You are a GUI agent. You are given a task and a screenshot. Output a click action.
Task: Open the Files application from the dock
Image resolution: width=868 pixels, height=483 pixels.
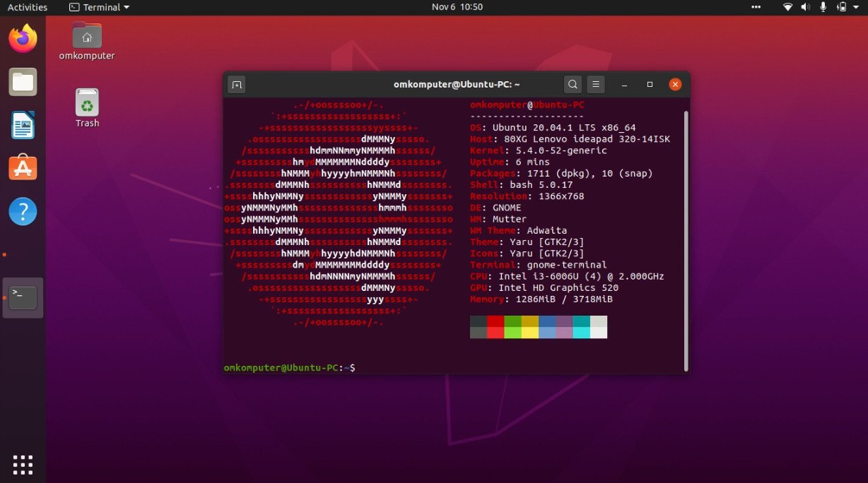(22, 81)
